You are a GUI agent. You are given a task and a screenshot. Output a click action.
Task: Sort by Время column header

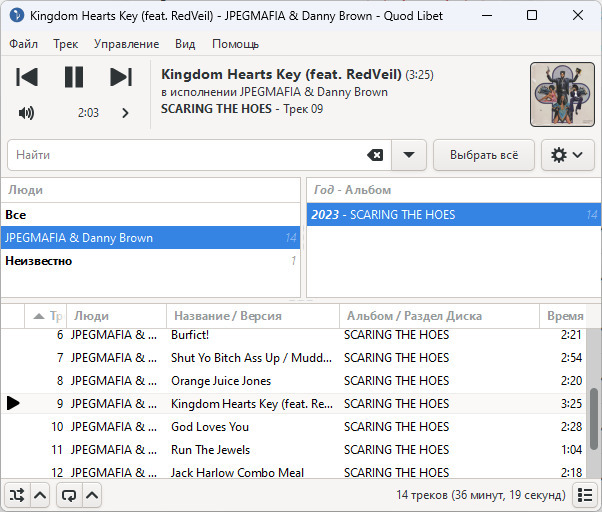tap(563, 316)
